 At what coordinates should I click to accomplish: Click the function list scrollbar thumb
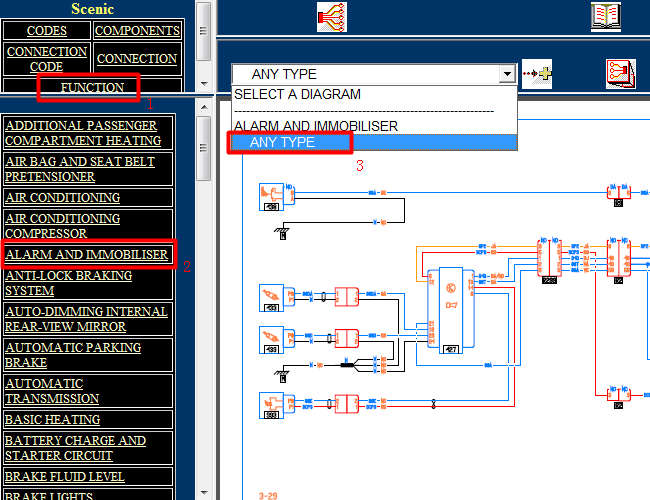click(x=204, y=148)
